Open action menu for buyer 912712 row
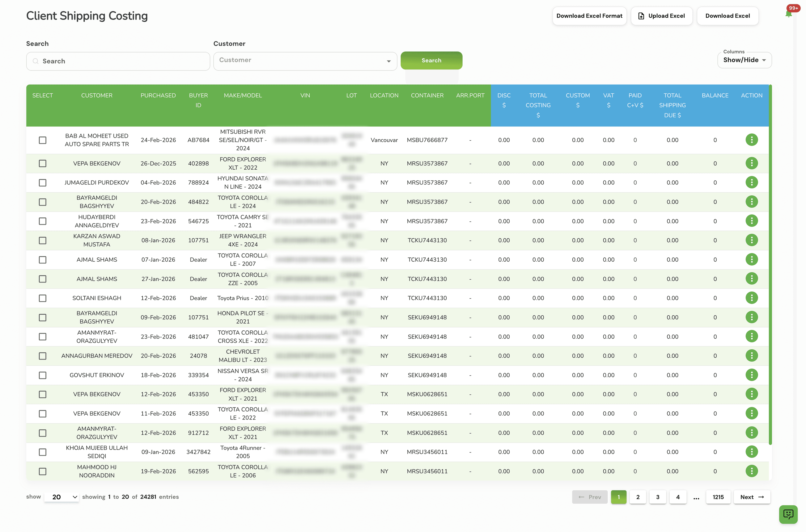Screen dimensions: 806x532 (751, 433)
